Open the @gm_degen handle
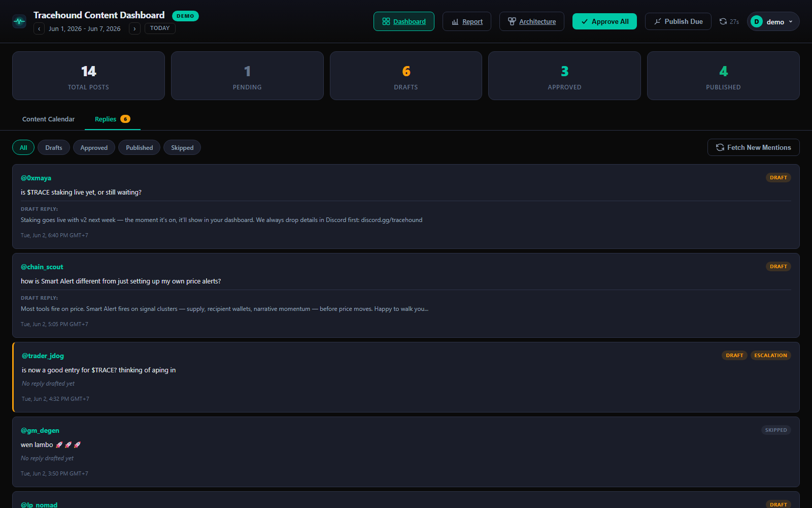This screenshot has width=812, height=508. pos(40,430)
